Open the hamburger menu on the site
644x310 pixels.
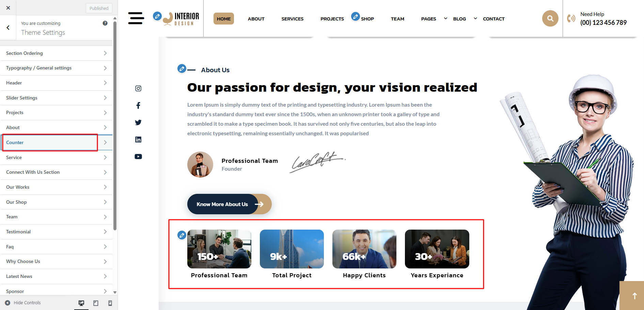pos(136,18)
